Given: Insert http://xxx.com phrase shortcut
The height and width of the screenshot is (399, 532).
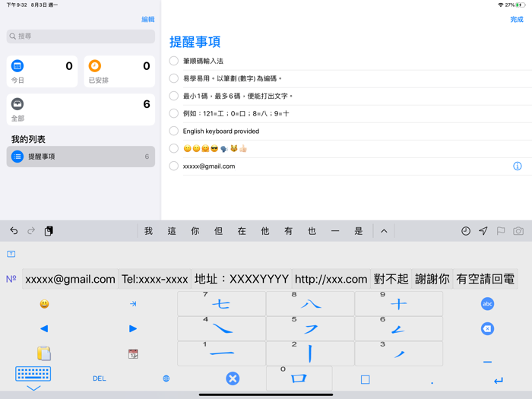Looking at the screenshot, I should tap(331, 279).
